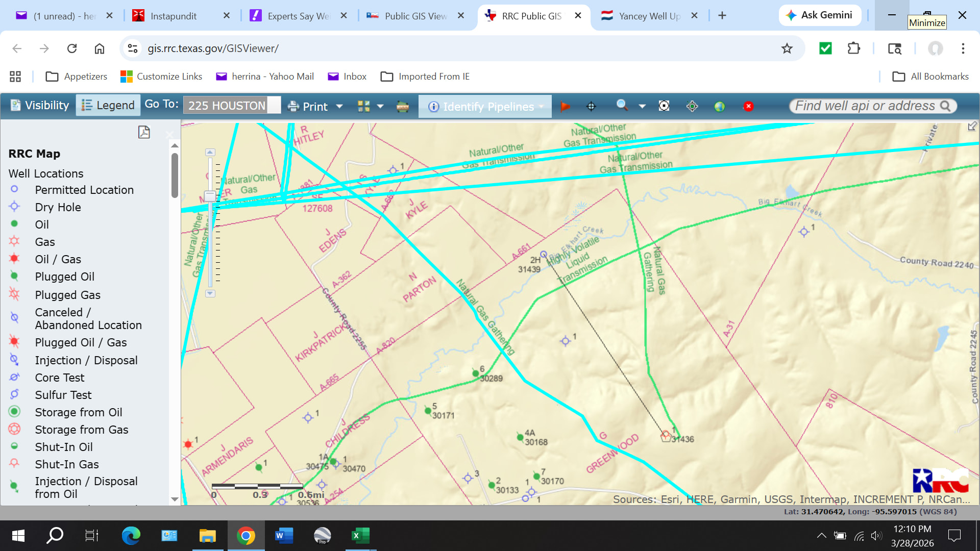Viewport: 980px width, 551px height.
Task: Click the red clear graphics icon
Action: point(748,106)
